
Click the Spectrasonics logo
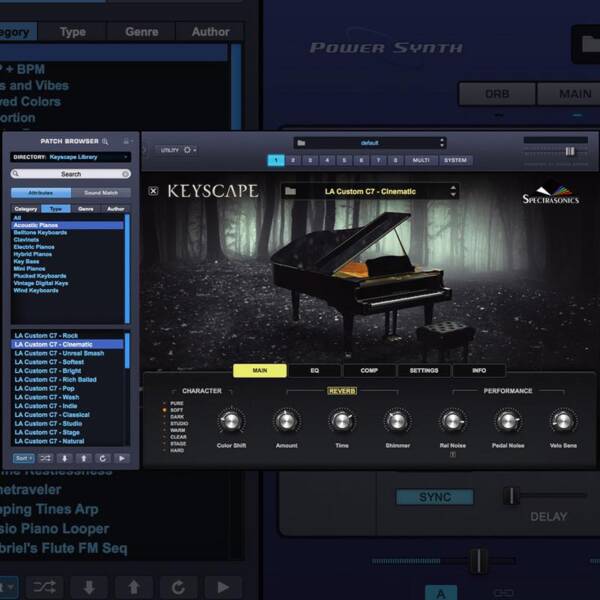(x=551, y=194)
